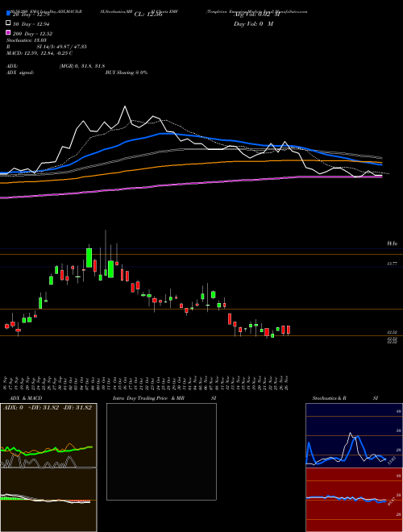Click the 'Intra Day Trading Price & MR' title

[x=148, y=398]
